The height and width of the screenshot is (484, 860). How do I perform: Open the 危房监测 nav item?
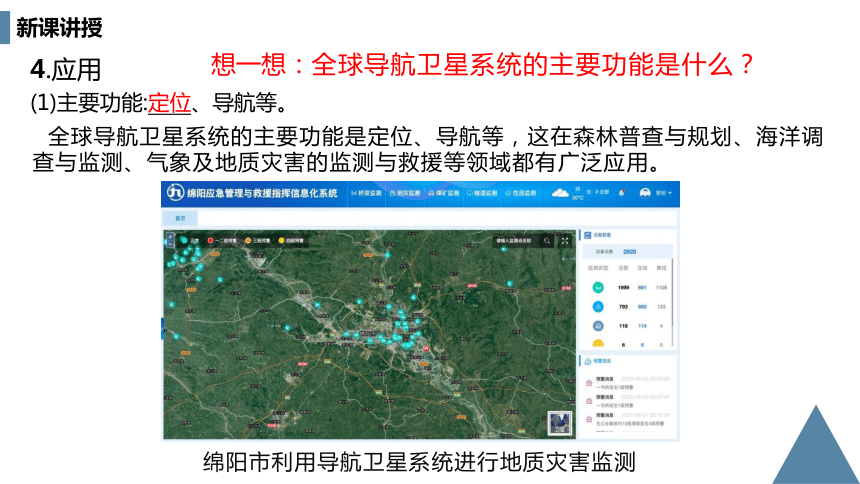click(520, 193)
